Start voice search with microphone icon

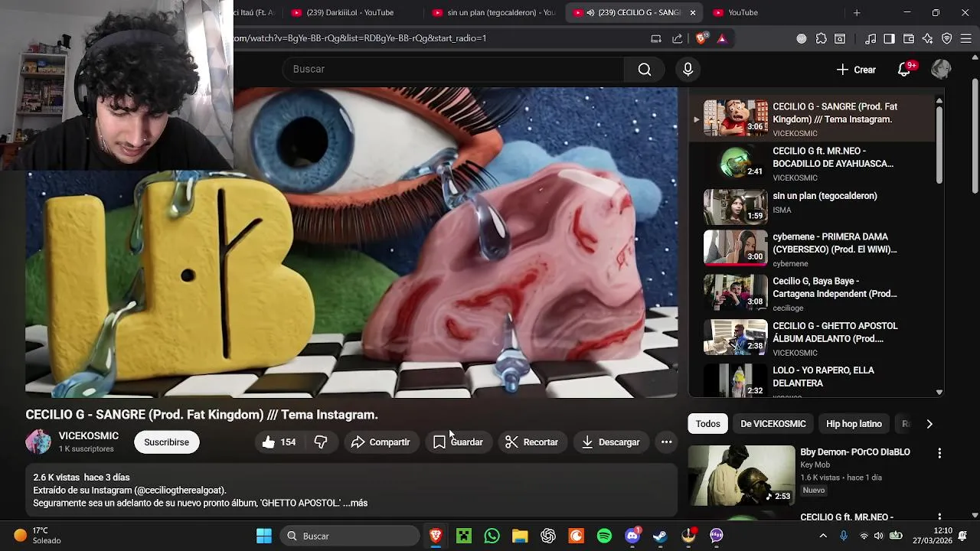688,70
